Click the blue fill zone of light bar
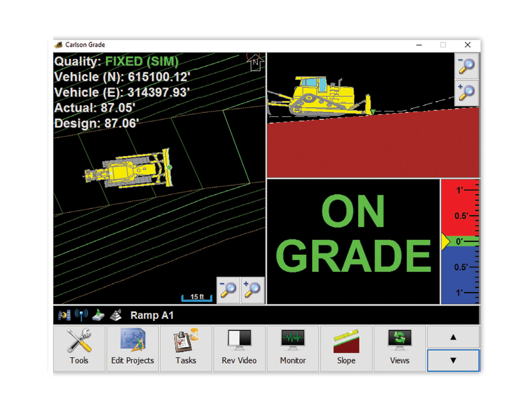 461,275
